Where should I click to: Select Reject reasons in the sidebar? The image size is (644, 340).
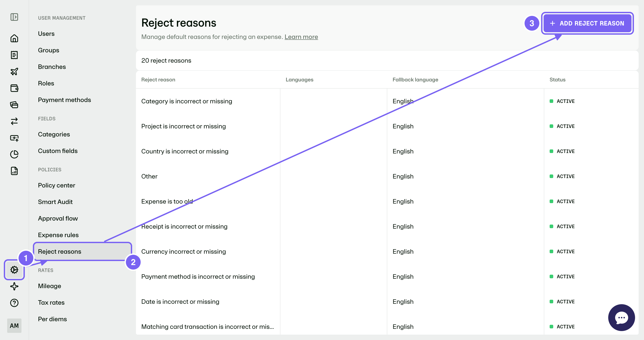(83, 251)
